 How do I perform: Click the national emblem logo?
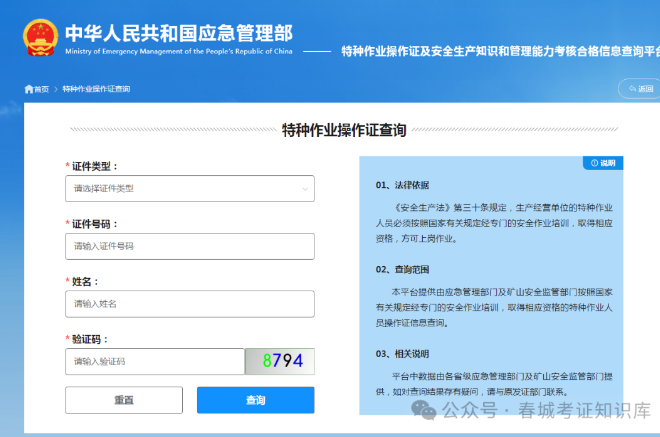click(x=38, y=35)
